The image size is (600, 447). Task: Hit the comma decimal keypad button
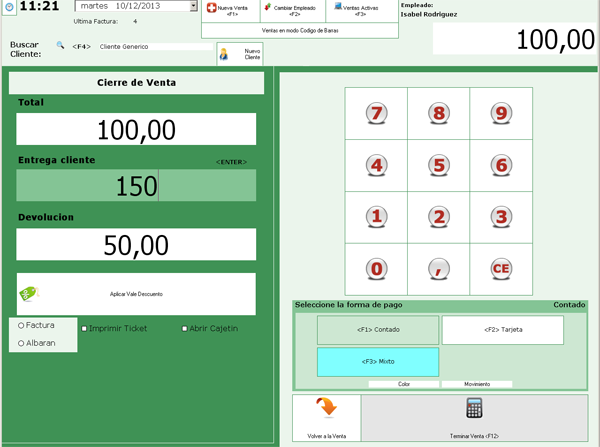[x=438, y=269]
